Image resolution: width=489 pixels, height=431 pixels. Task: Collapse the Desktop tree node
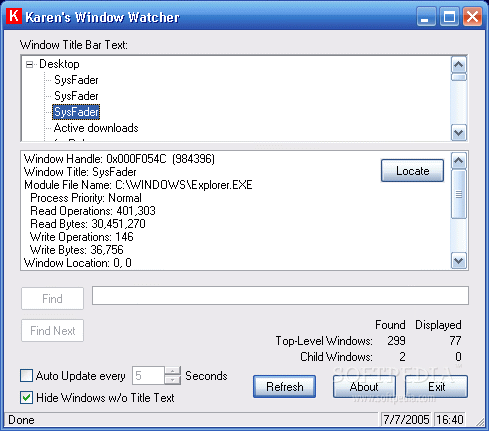[29, 64]
